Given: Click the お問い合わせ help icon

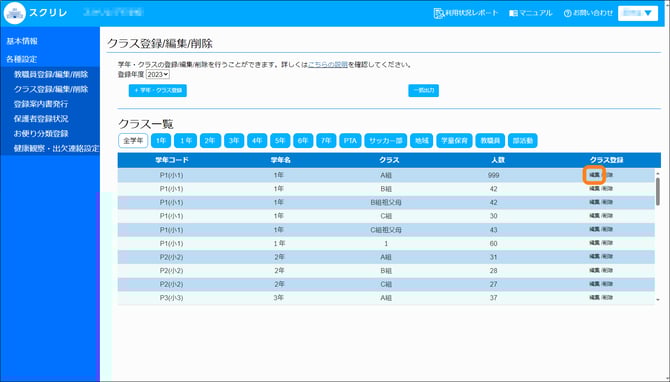Looking at the screenshot, I should (567, 13).
